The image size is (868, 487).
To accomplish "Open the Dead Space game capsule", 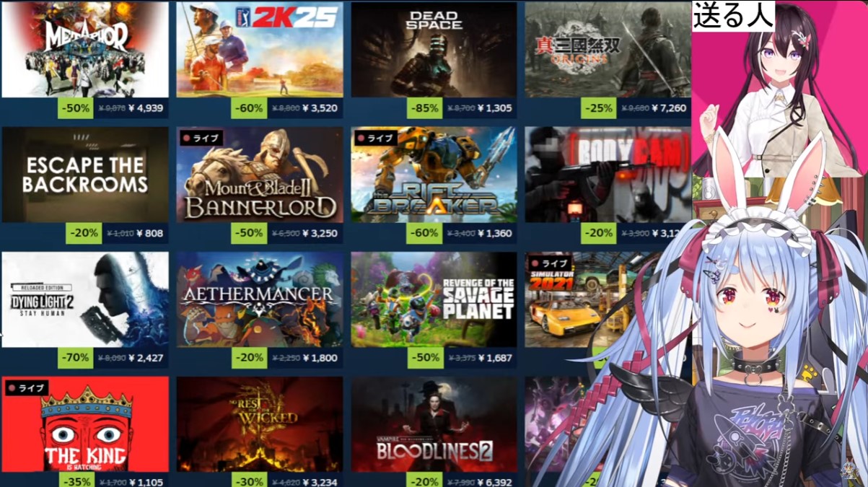I will 434,49.
